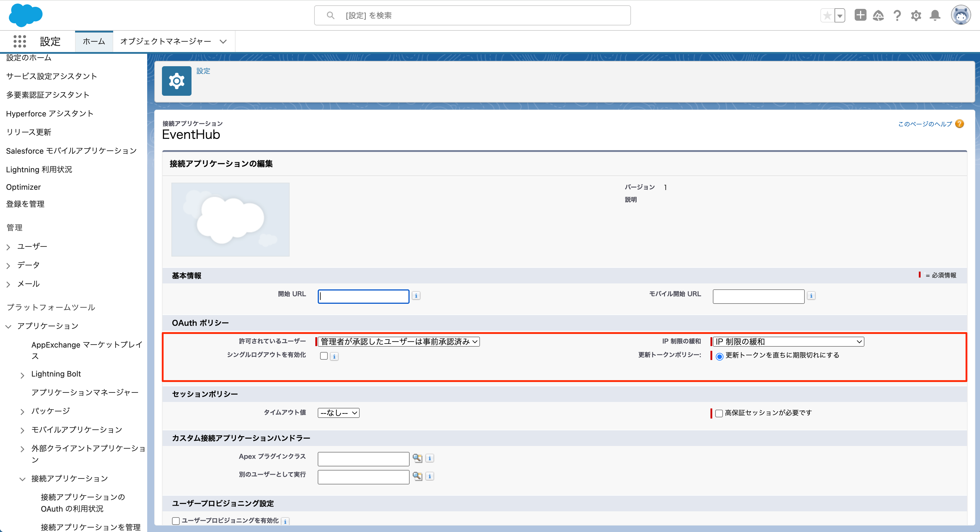Click the Salesforce cloud logo
This screenshot has width=980, height=532.
[25, 15]
